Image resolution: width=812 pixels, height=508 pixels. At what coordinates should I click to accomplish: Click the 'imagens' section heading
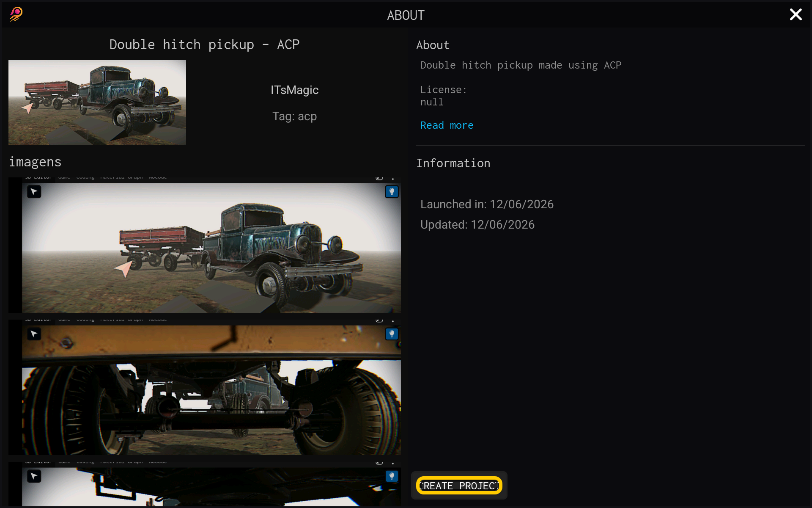click(x=35, y=162)
